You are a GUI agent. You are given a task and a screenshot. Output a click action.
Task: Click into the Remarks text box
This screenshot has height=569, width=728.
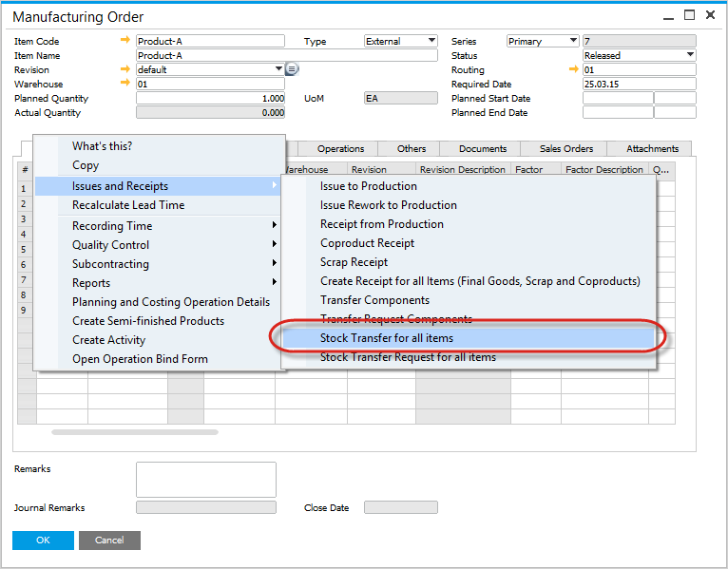205,480
